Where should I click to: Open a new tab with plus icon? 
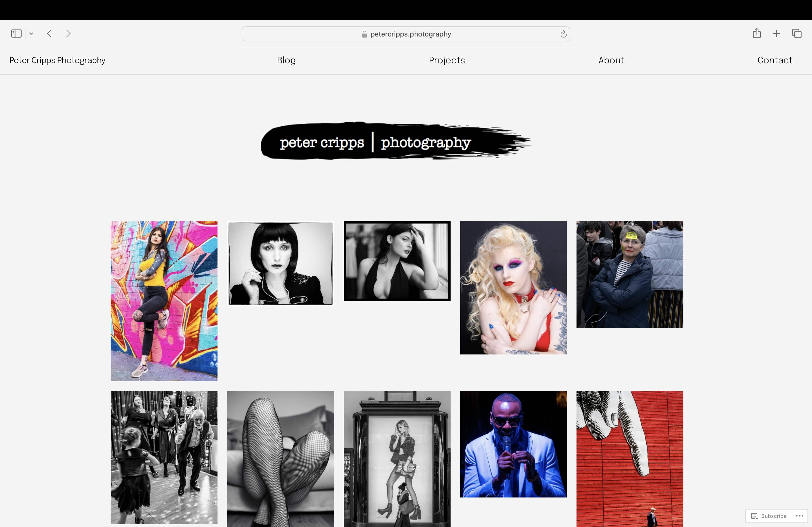[x=776, y=33]
